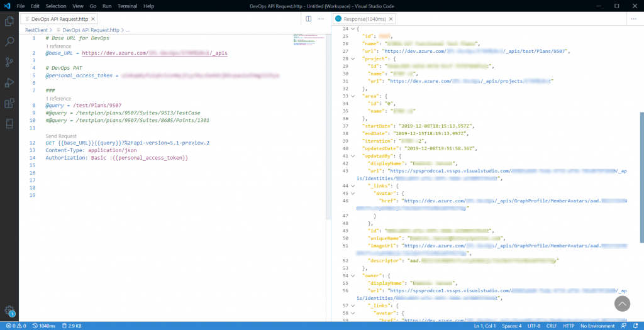
Task: Switch to DevOps API Request.http tab
Action: coord(60,19)
